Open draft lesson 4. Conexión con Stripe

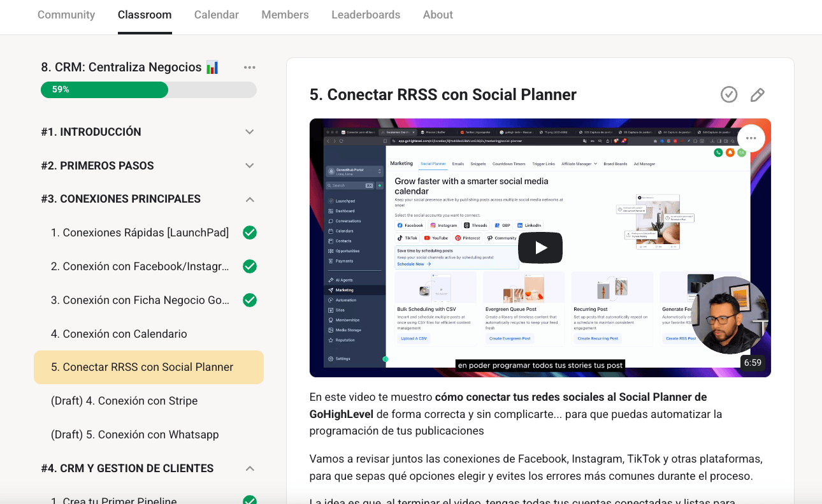pos(124,401)
